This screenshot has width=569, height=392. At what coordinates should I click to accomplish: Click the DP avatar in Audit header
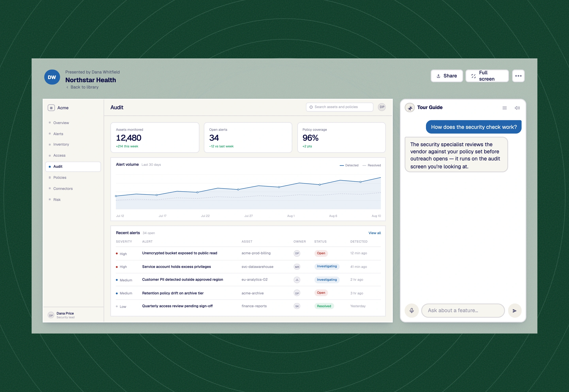[x=382, y=107]
